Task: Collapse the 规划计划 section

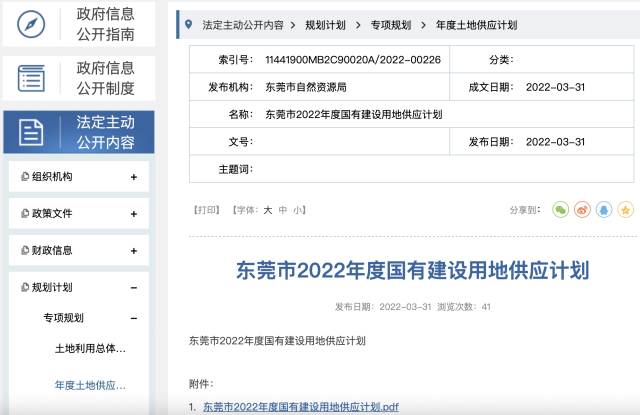Action: 134,288
